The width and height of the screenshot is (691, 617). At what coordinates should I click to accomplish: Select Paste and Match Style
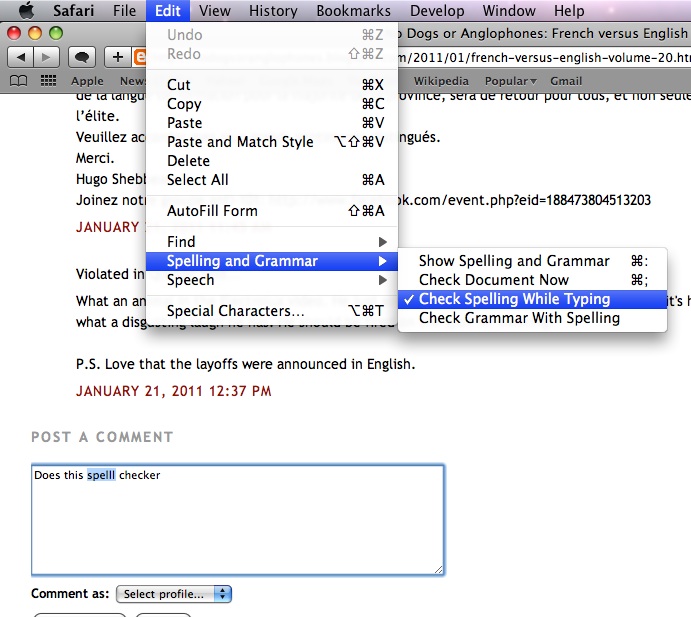272,141
